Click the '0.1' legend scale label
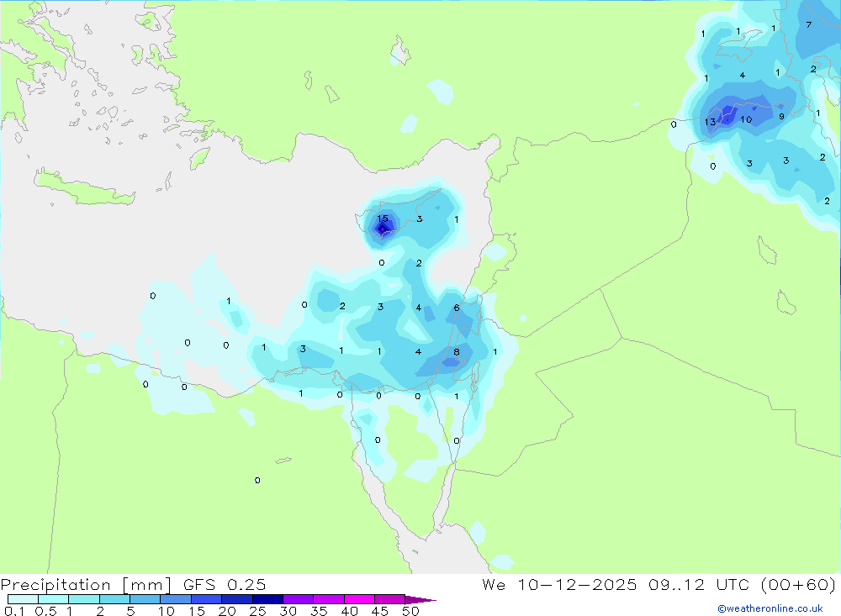This screenshot has width=841, height=616. click(14, 611)
